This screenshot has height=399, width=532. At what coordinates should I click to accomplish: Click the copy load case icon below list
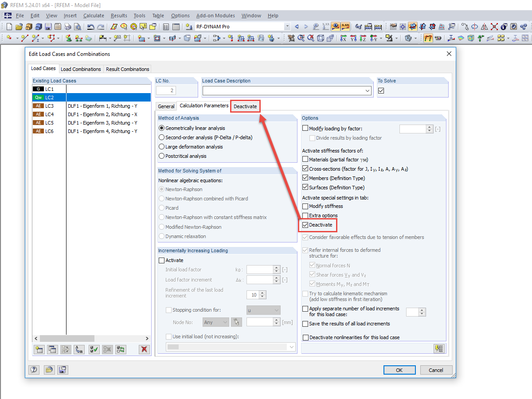[52, 349]
